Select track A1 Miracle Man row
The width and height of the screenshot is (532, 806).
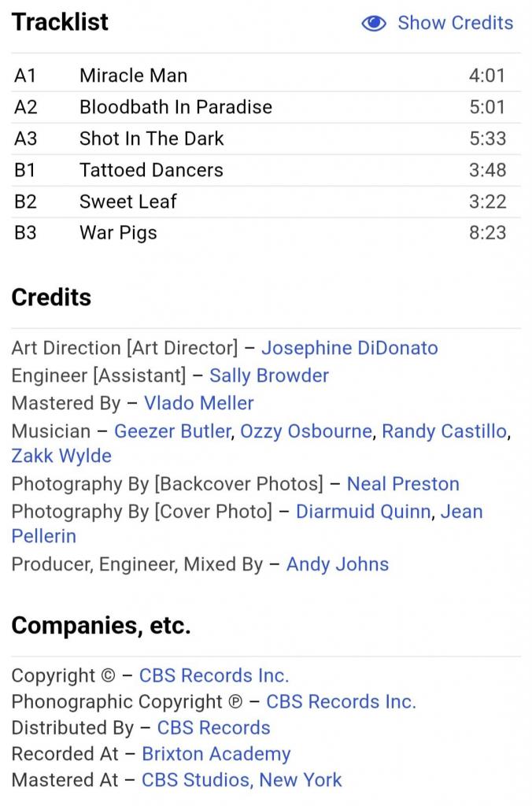point(266,76)
